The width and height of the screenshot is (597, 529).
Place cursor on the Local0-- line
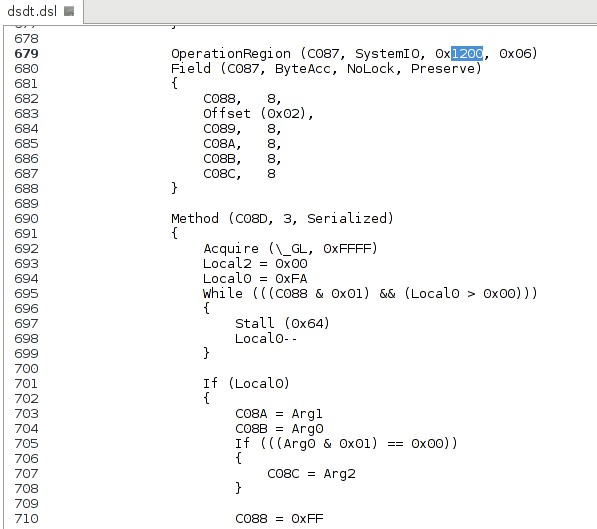coord(266,339)
